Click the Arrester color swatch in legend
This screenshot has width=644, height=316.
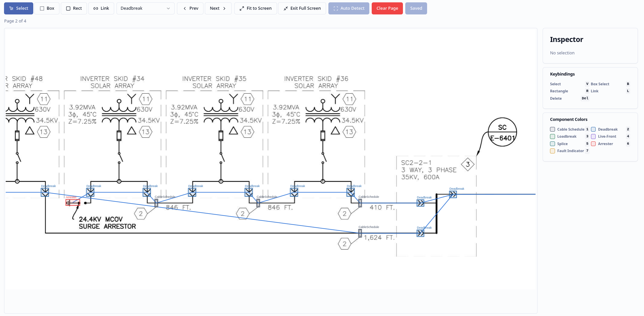click(x=593, y=144)
